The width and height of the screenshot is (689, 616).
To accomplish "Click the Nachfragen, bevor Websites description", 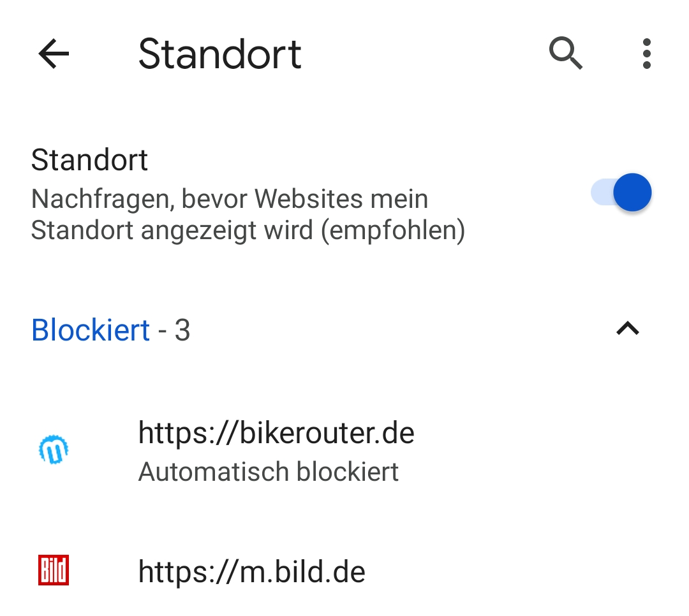I will pos(248,214).
